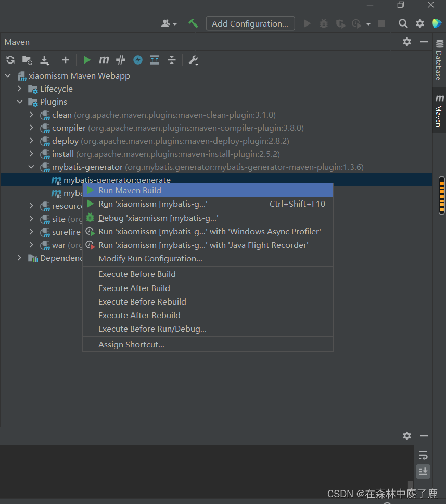Toggle soft-wrap in bottom console
Viewport: 446px width, 504px height.
click(x=423, y=455)
